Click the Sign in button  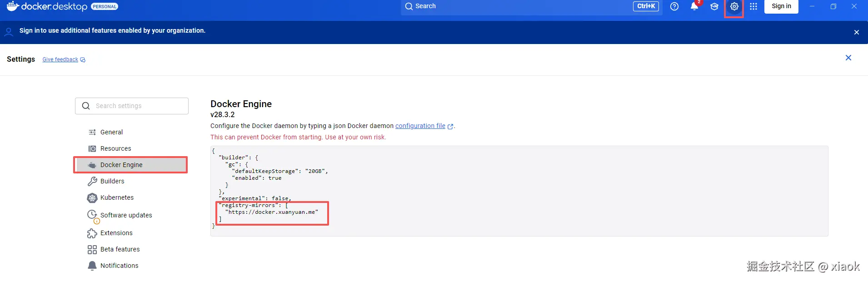(781, 6)
